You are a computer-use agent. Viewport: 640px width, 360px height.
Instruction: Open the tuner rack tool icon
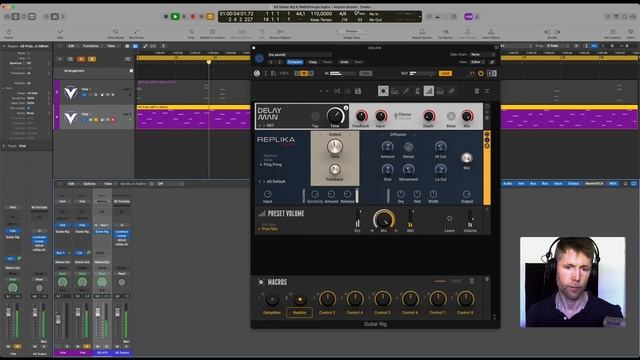(x=406, y=91)
